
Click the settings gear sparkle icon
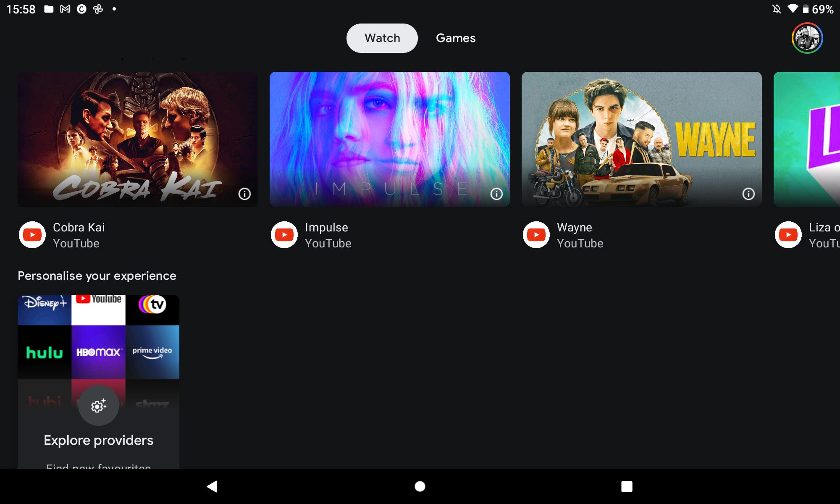click(x=99, y=406)
